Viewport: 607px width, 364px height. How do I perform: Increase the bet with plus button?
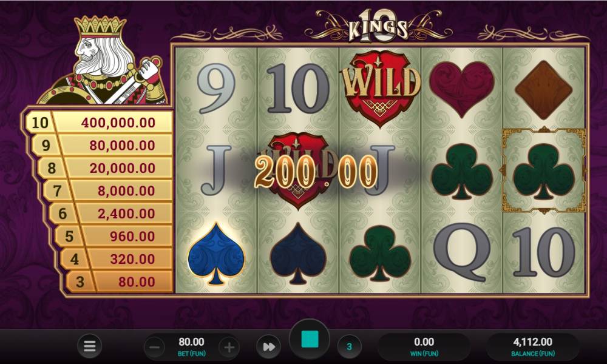[x=229, y=348]
